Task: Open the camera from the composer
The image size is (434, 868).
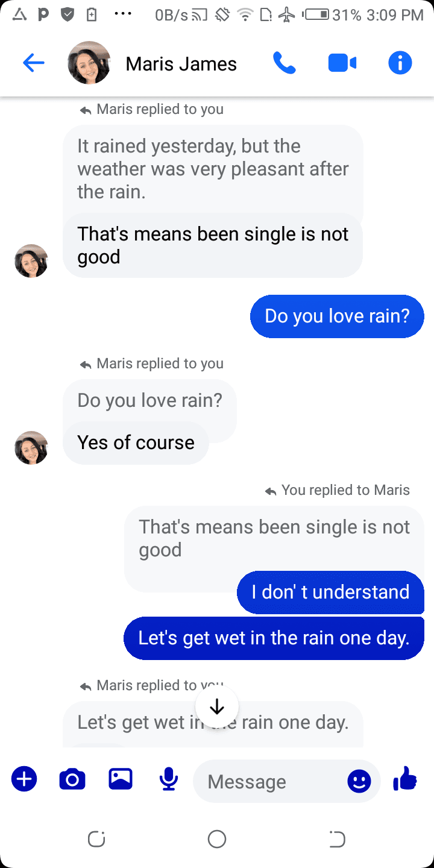Action: [x=72, y=779]
